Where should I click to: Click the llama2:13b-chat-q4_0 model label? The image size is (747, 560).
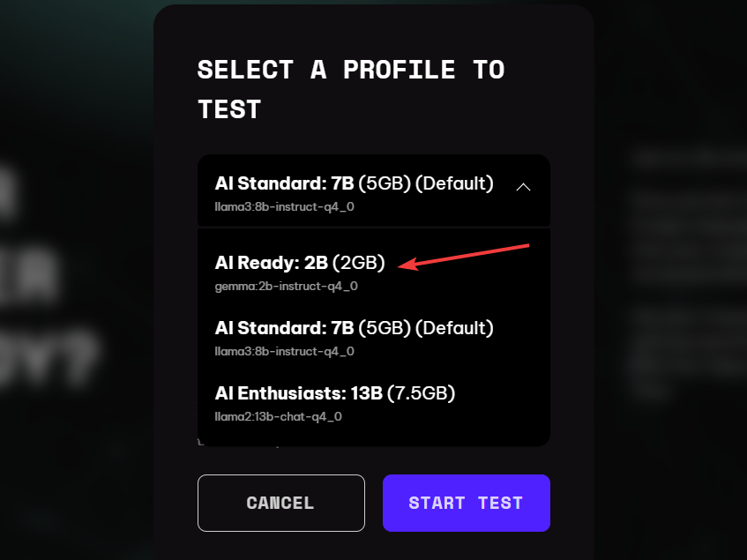(278, 416)
